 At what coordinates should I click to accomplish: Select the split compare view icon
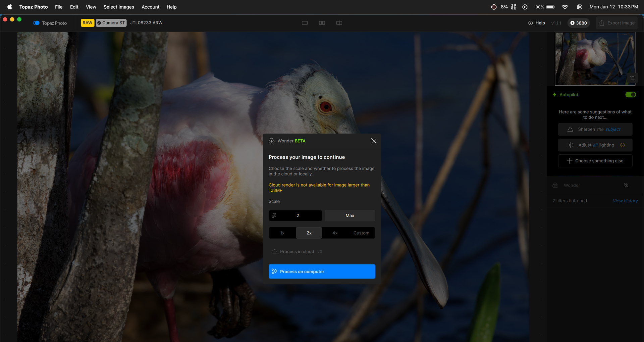pyautogui.click(x=339, y=23)
